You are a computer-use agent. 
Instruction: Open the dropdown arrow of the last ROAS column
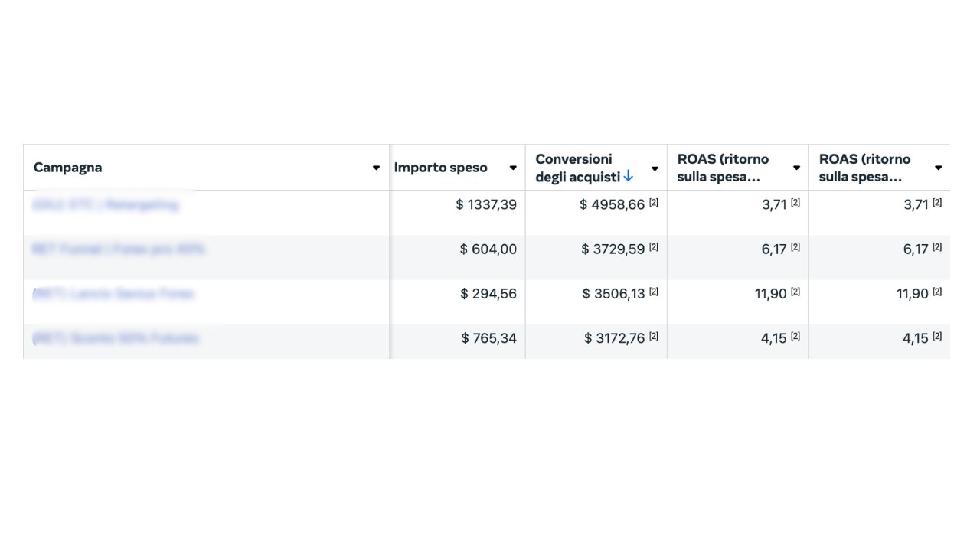click(x=938, y=168)
